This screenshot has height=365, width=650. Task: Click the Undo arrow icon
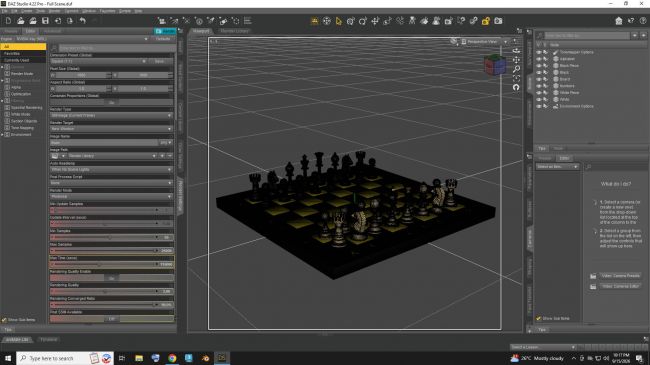(82, 21)
